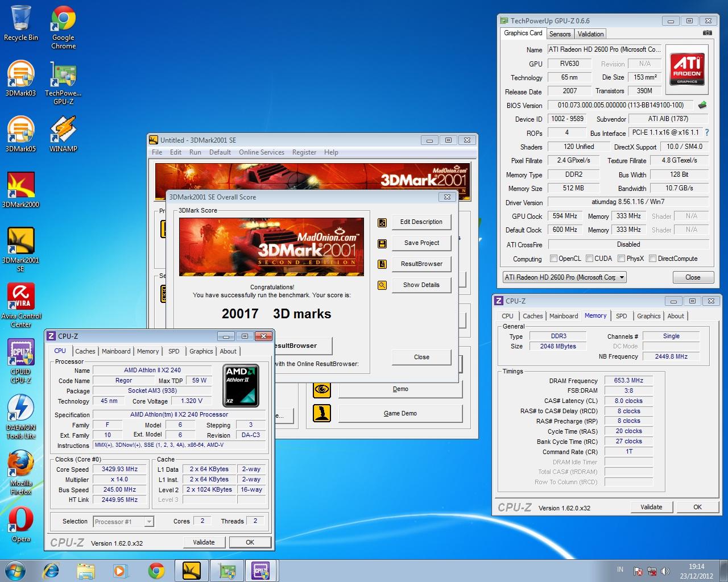Launch Mozilla Firefox from the desktop
This screenshot has height=582, width=728.
pos(20,472)
